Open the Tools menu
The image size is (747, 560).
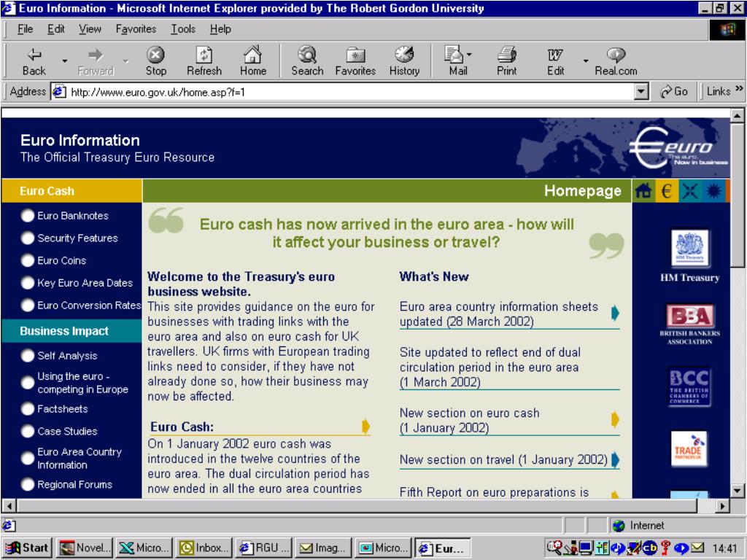pos(183,29)
